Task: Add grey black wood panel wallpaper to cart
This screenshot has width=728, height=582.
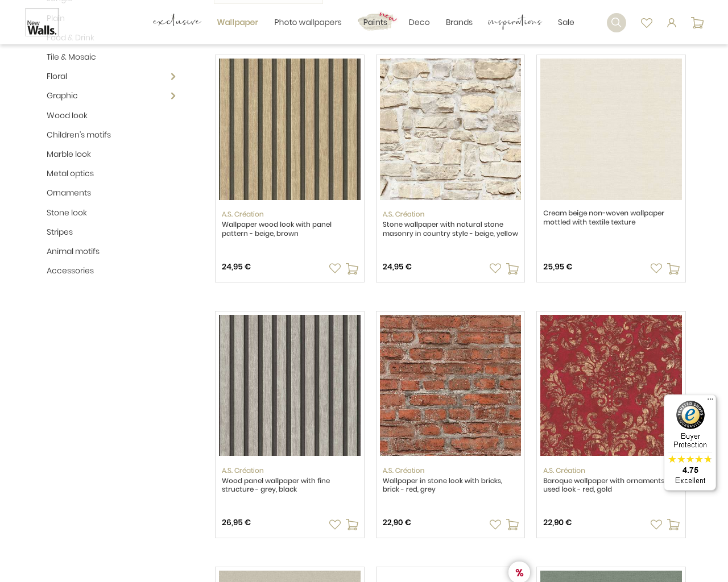Action: pyautogui.click(x=352, y=525)
